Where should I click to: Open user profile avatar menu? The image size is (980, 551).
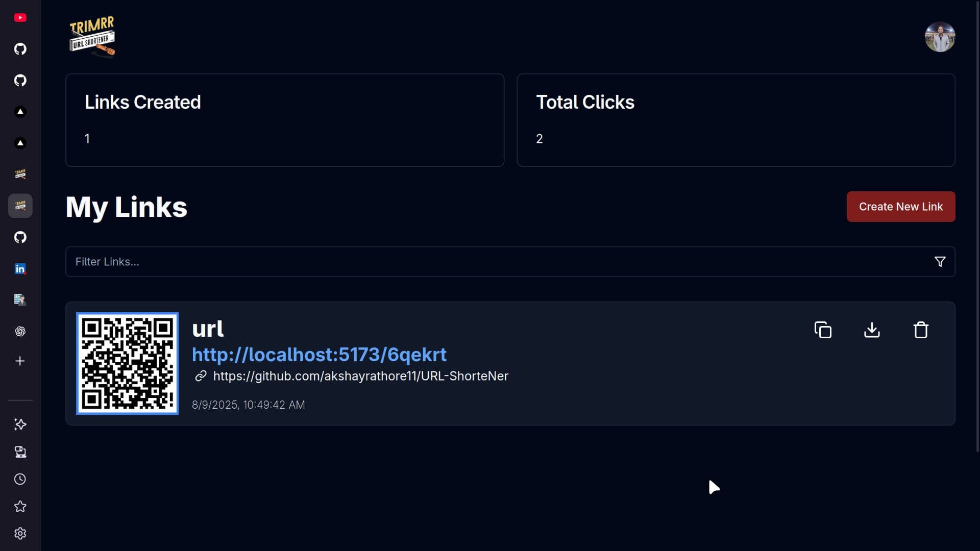[940, 37]
